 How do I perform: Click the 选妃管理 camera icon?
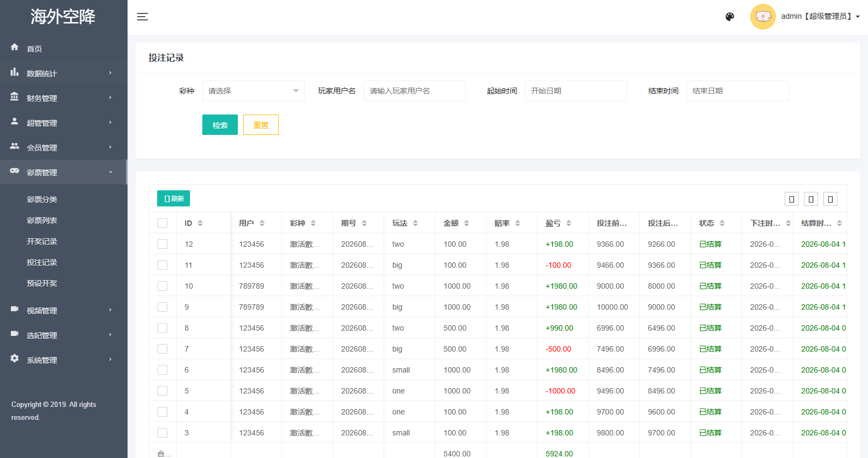[15, 334]
